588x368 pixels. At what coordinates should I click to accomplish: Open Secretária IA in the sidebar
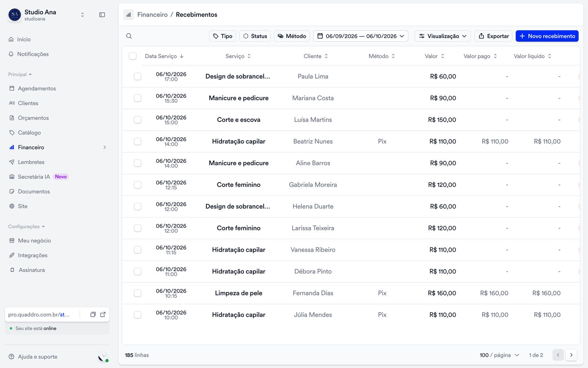point(34,177)
